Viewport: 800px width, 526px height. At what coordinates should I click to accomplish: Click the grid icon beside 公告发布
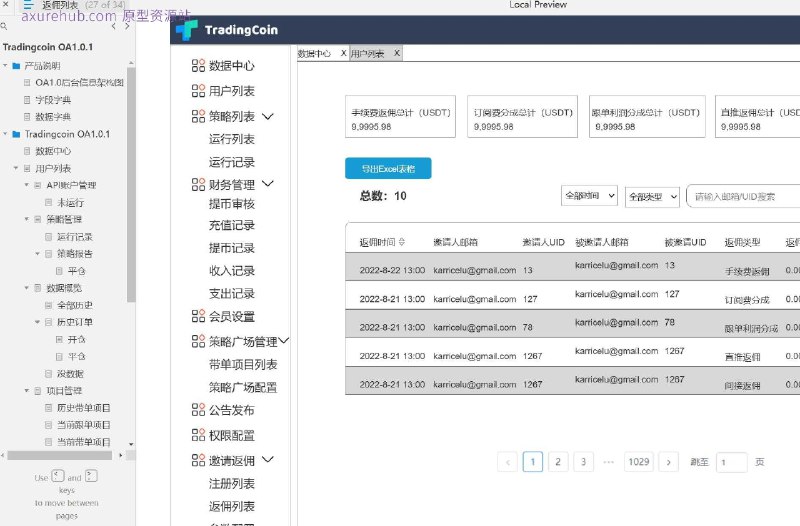click(198, 410)
